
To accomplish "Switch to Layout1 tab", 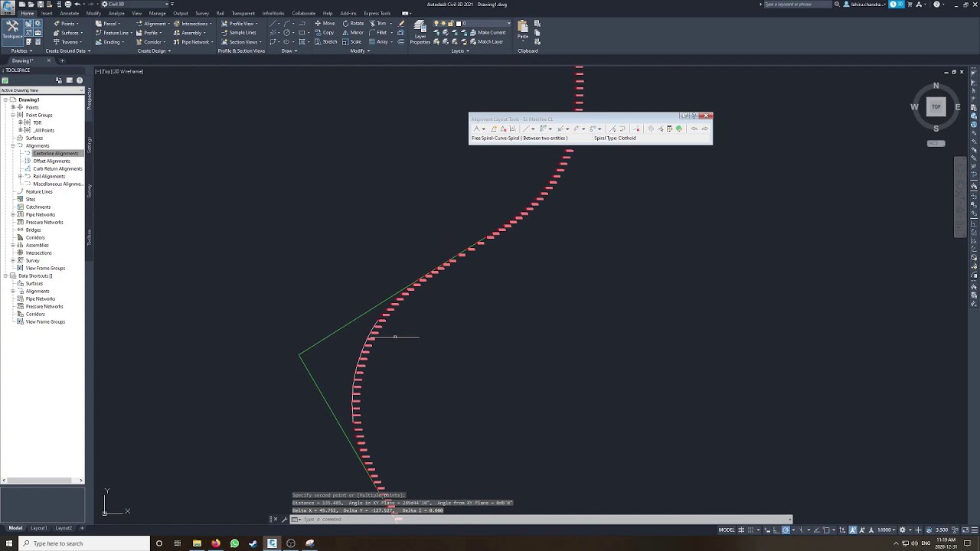I will [38, 528].
